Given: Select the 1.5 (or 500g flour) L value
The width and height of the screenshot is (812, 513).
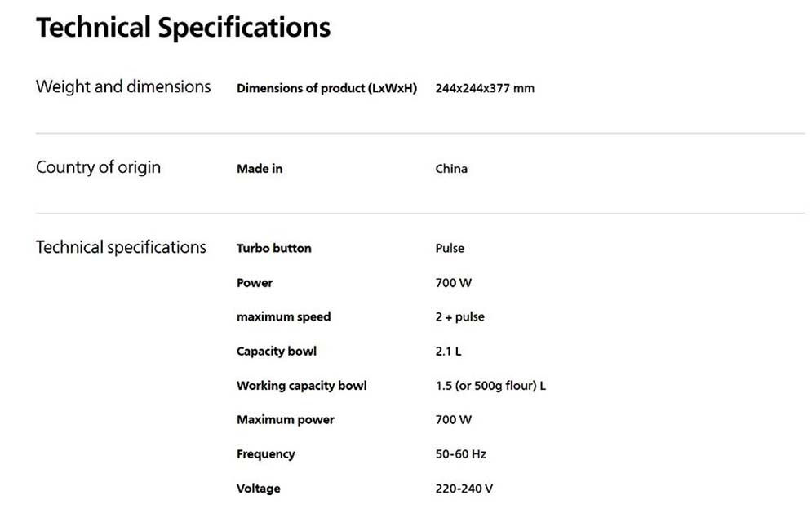Looking at the screenshot, I should coord(490,386).
